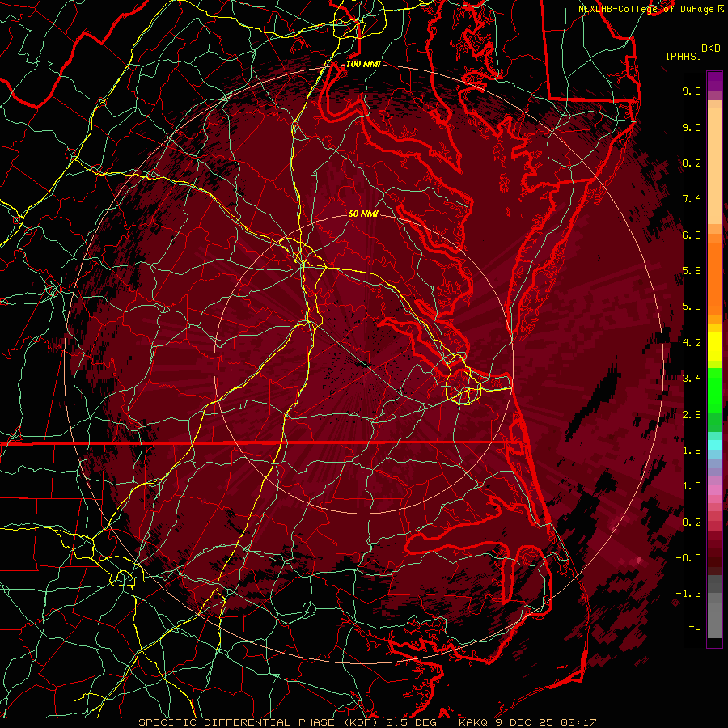Pick the orange legend band
Image resolution: width=728 pixels, height=728 pixels.
[714, 278]
